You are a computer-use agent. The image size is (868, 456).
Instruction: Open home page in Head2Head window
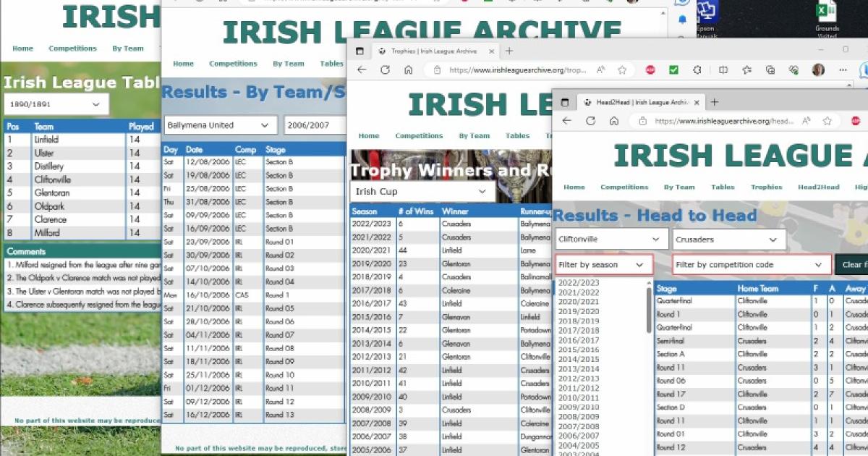613,122
